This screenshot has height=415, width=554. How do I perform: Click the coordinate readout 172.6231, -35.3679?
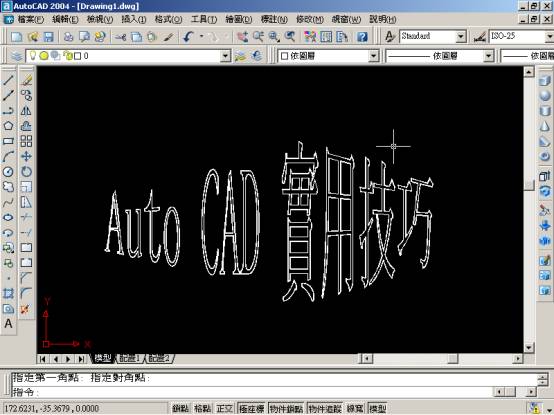[x=51, y=409]
